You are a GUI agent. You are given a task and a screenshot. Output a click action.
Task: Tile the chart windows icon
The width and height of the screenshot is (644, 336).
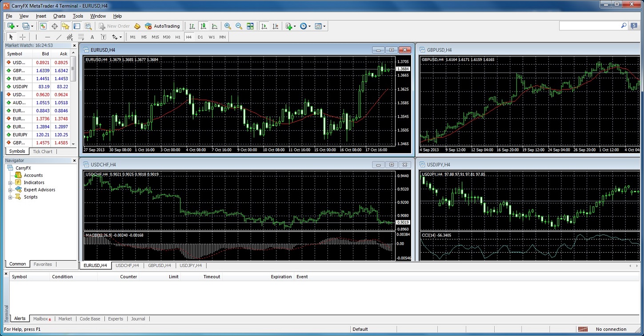(x=250, y=26)
